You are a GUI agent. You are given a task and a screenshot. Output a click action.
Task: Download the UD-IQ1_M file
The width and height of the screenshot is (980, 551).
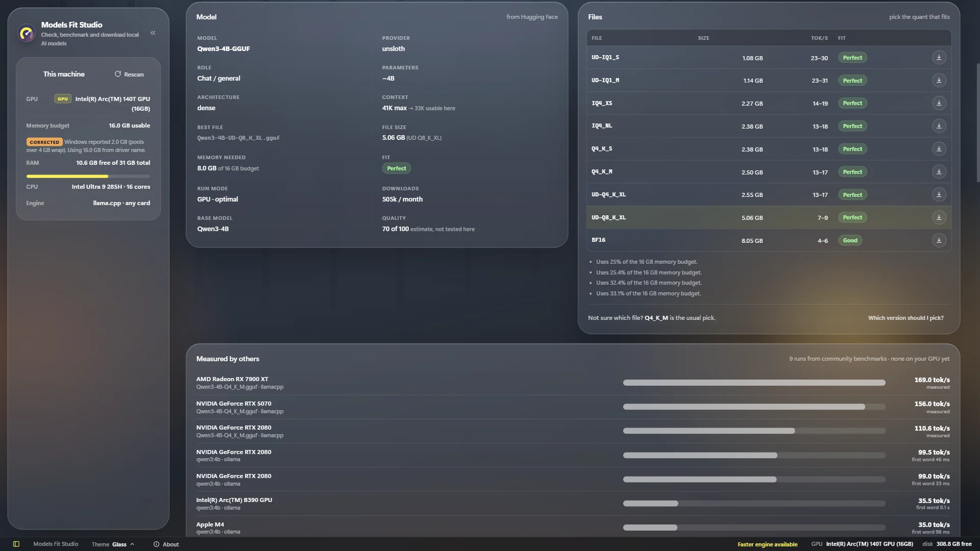[x=939, y=81]
